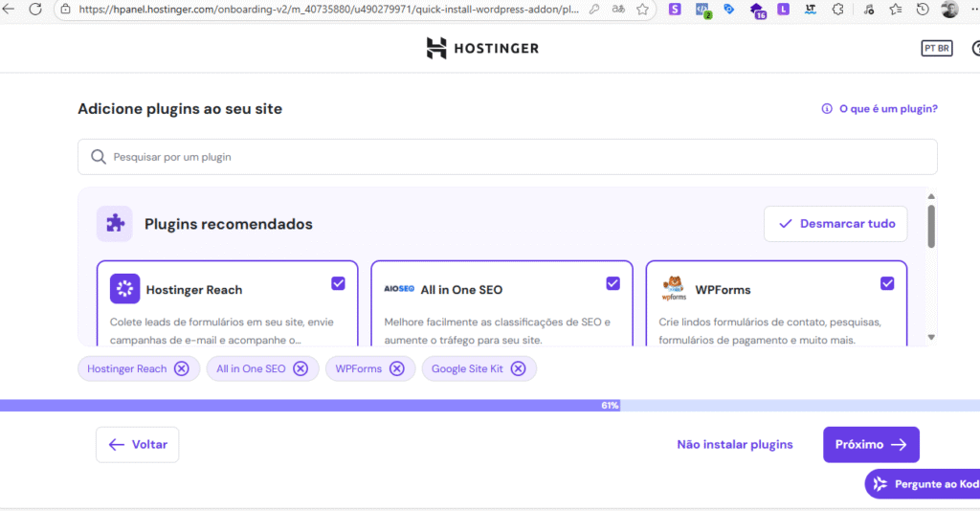Open browser history clock icon
The width and height of the screenshot is (980, 511).
tap(923, 10)
